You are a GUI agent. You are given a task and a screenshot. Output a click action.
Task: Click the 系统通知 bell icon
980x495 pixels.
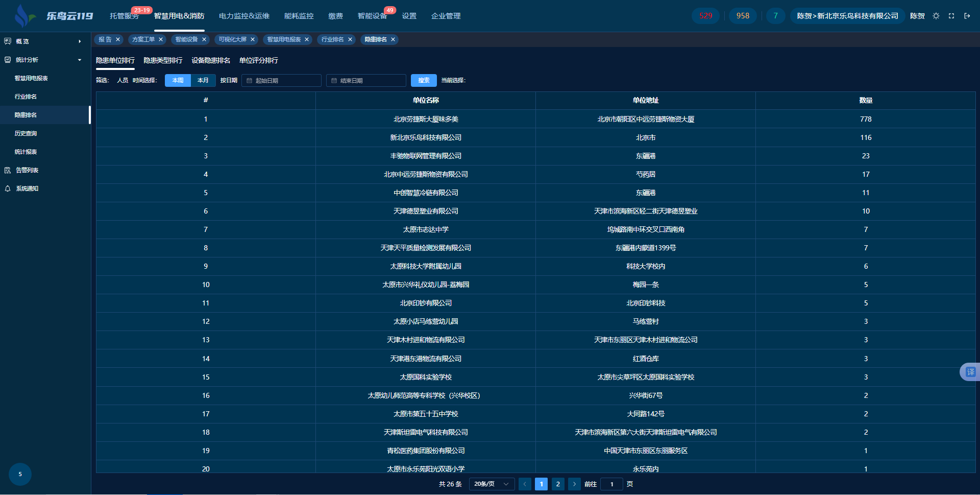8,188
